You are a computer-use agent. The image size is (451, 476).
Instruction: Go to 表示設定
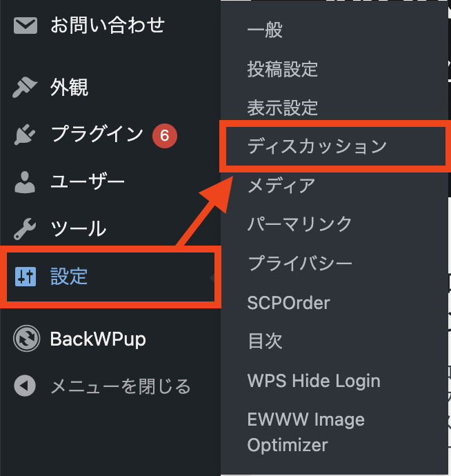click(283, 108)
